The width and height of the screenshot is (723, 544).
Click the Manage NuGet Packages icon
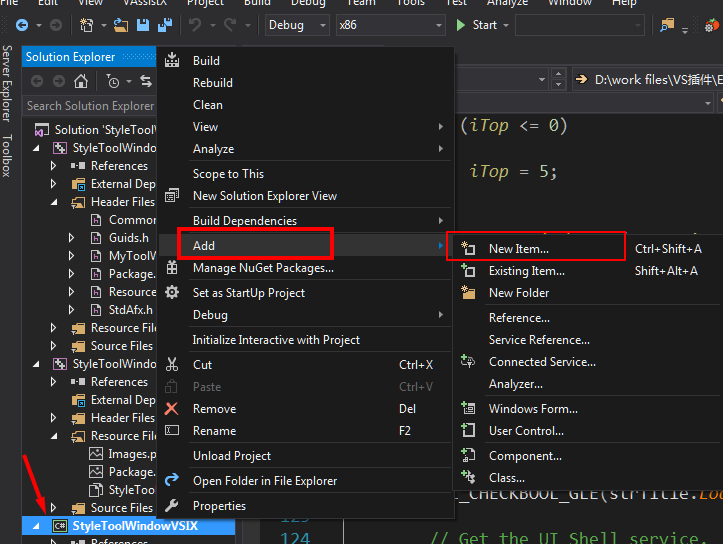(x=172, y=268)
